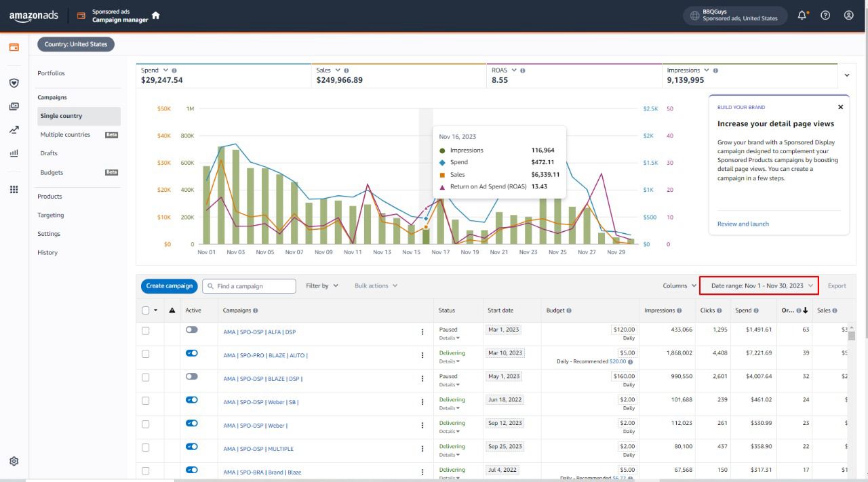This screenshot has width=868, height=482.
Task: Open Portfolios in the sidebar
Action: [52, 73]
